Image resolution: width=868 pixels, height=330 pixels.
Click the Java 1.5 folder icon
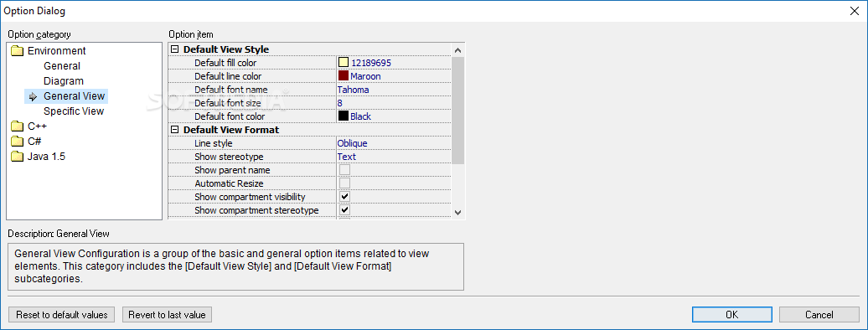(18, 156)
